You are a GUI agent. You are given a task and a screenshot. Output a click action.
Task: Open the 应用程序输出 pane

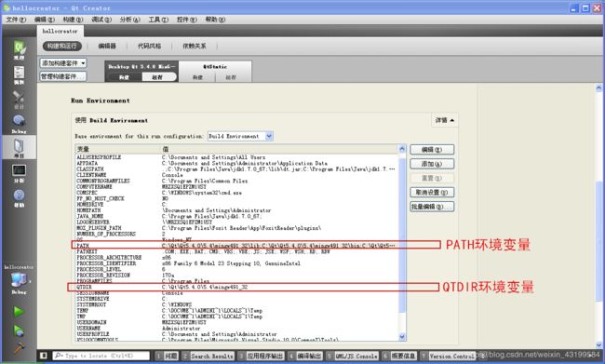coord(262,356)
